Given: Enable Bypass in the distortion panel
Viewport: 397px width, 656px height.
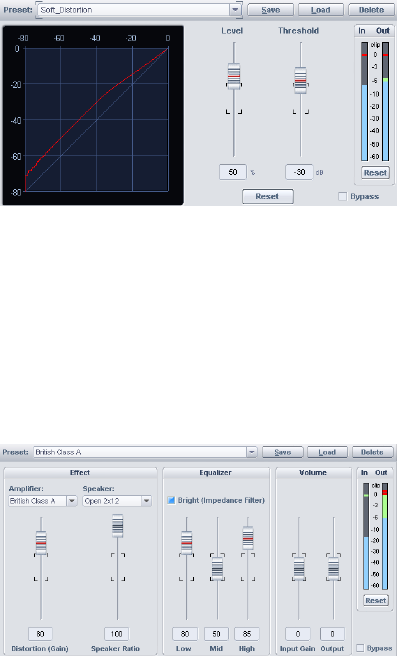Looking at the screenshot, I should coord(342,196).
